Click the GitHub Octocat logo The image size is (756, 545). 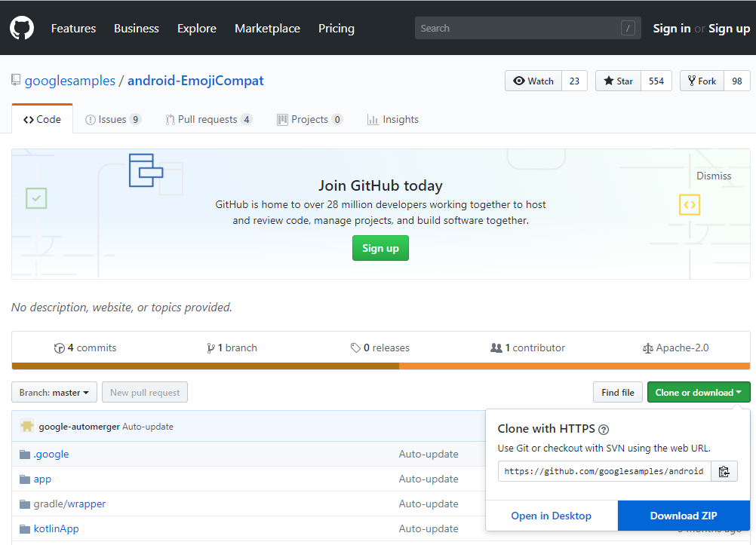[22, 28]
